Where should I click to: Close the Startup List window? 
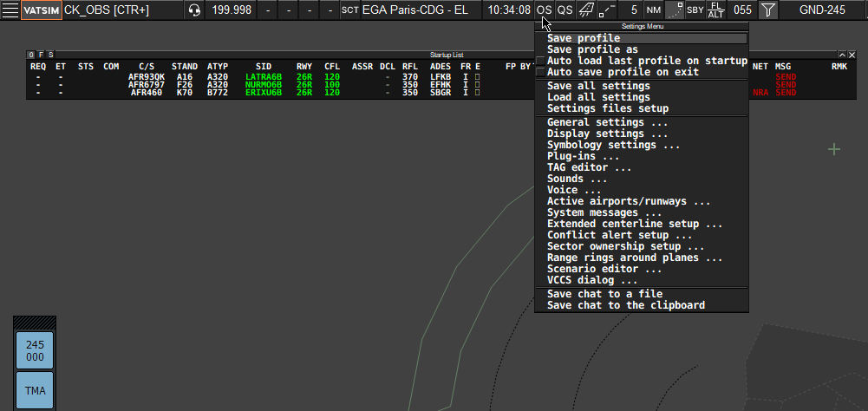tap(852, 55)
